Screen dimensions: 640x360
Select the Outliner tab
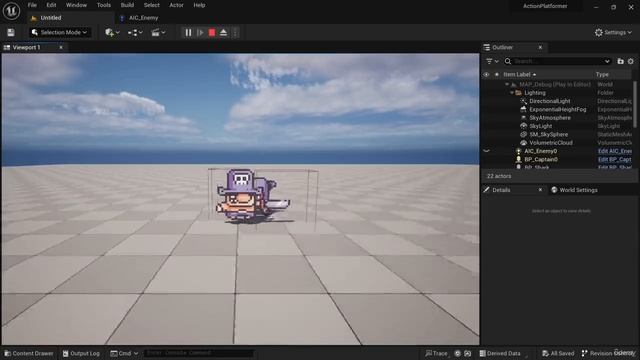[x=503, y=47]
